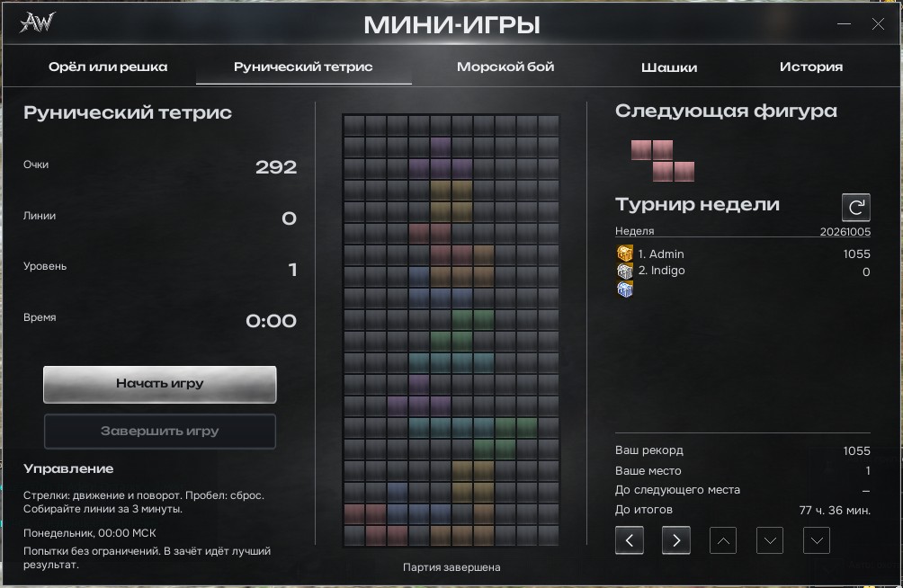
Task: Click the silver chest icon beside Indigo
Action: tap(625, 271)
